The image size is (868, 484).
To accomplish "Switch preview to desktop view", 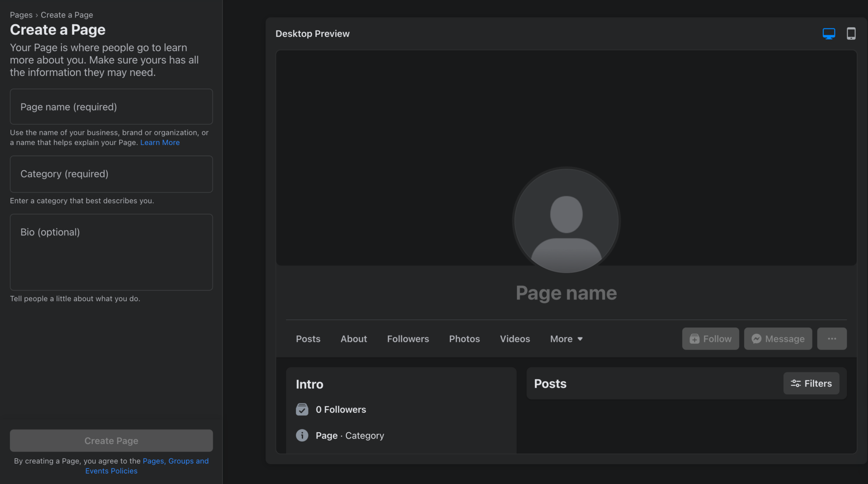I will [829, 33].
